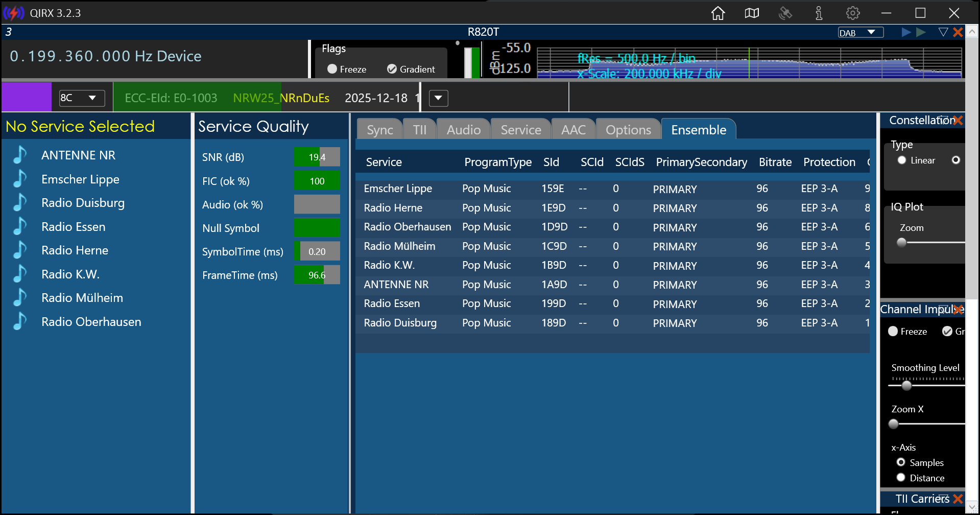Expand the 8C channel dropdown

click(82, 98)
